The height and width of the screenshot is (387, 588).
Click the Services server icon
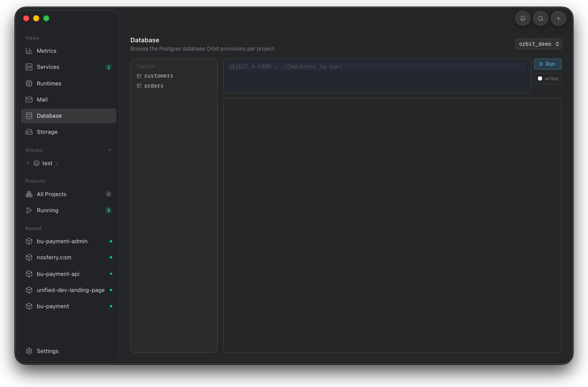tap(29, 67)
